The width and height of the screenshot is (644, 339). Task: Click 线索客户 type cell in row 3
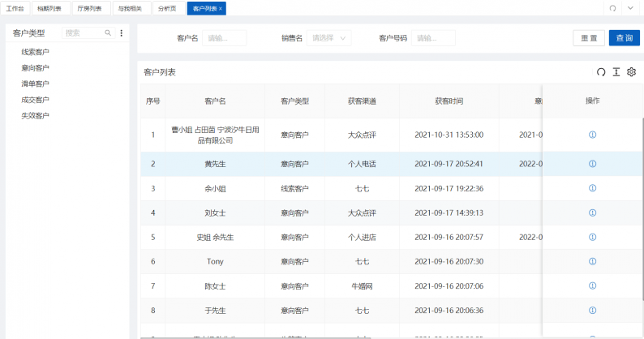click(x=295, y=189)
